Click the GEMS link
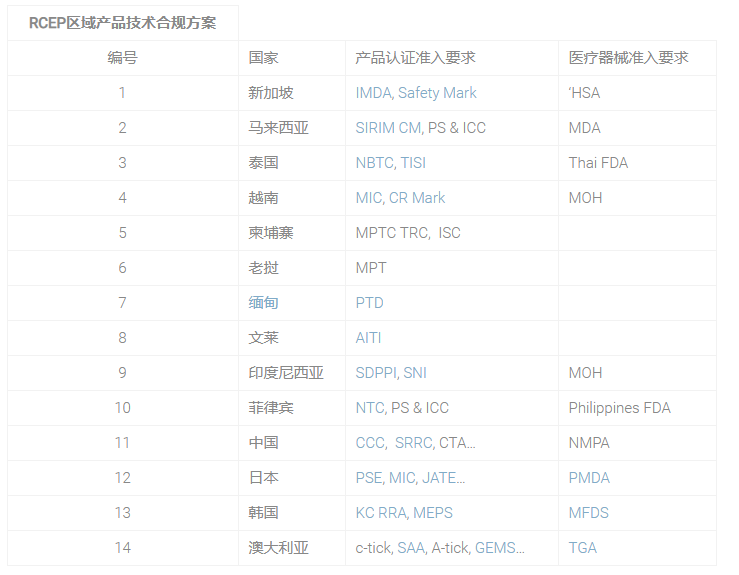The width and height of the screenshot is (739, 575). pos(495,548)
